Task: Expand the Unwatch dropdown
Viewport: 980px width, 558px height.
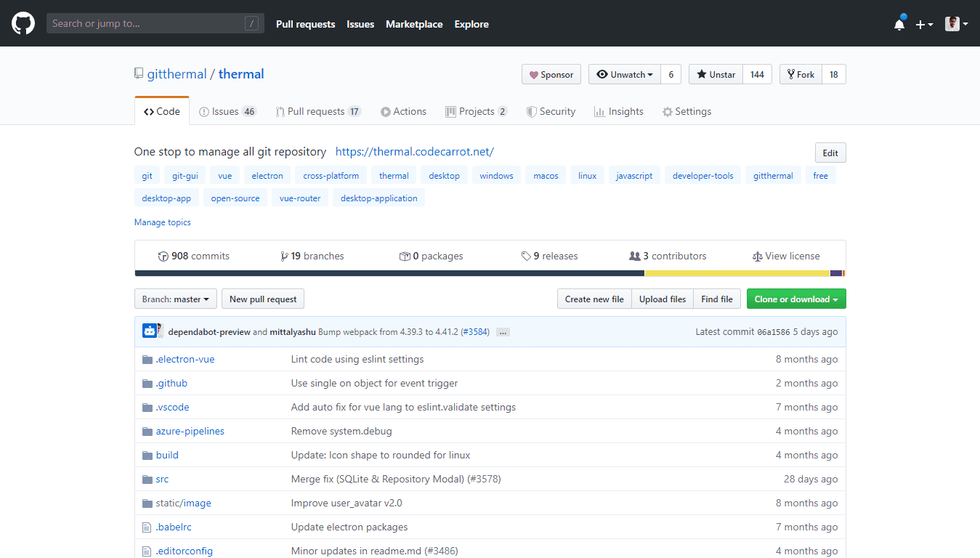Action: click(x=624, y=74)
